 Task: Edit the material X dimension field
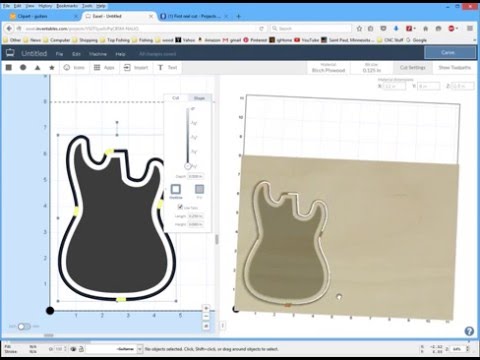click(394, 86)
